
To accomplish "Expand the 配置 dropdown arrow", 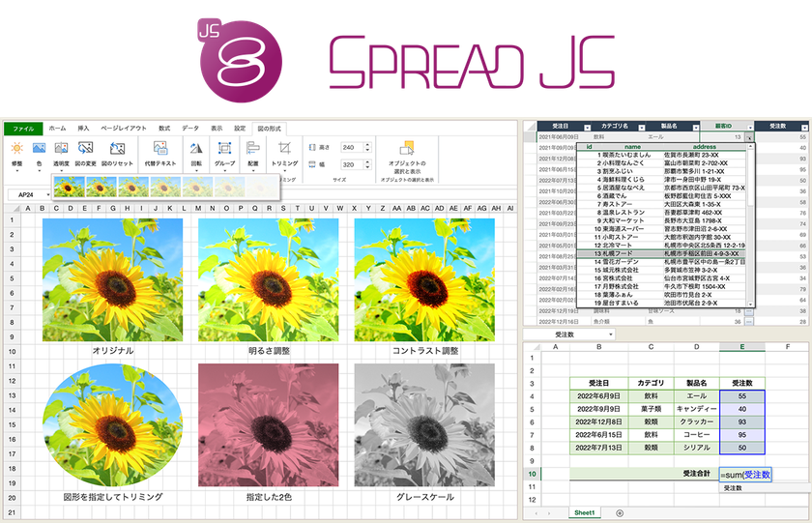I will click(x=252, y=170).
